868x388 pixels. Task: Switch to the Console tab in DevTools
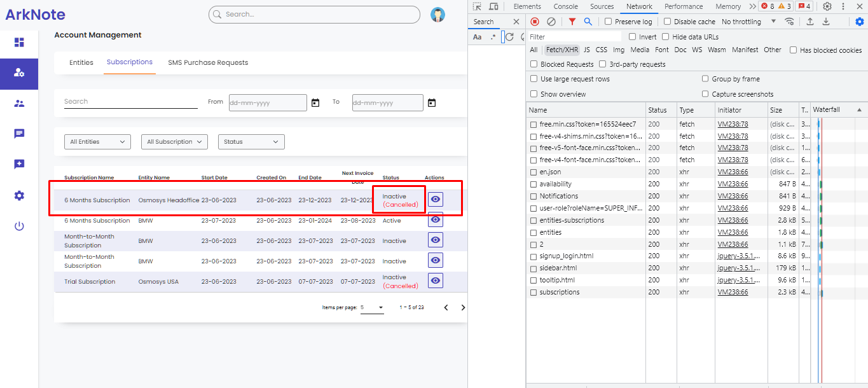(565, 6)
